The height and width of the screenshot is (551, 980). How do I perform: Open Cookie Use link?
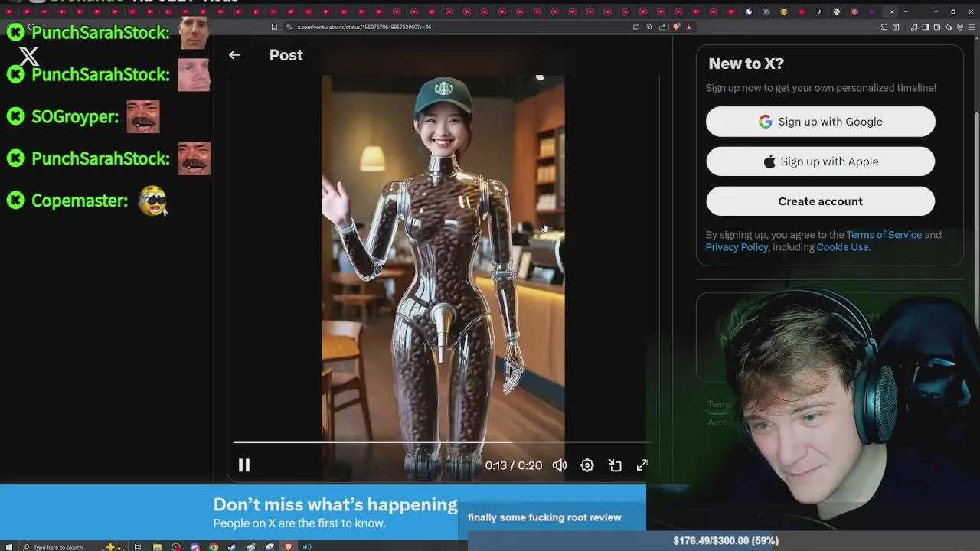[x=843, y=247]
